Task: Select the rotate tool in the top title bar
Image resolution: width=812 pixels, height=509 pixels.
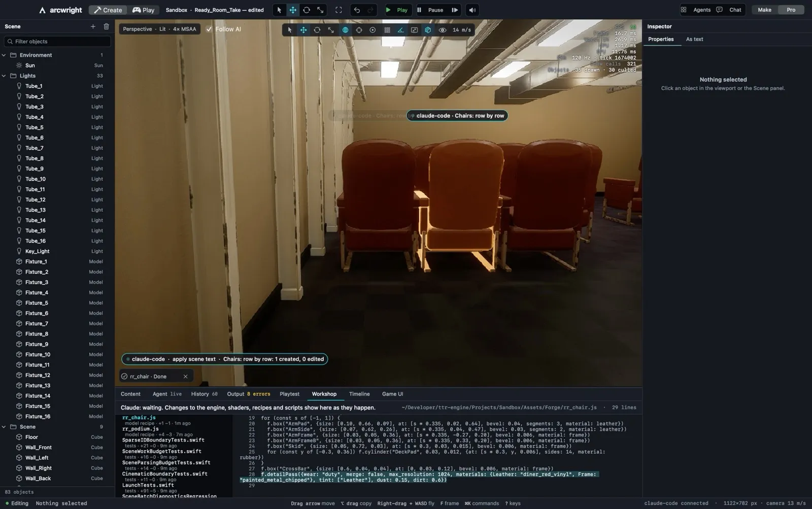Action: pos(307,10)
